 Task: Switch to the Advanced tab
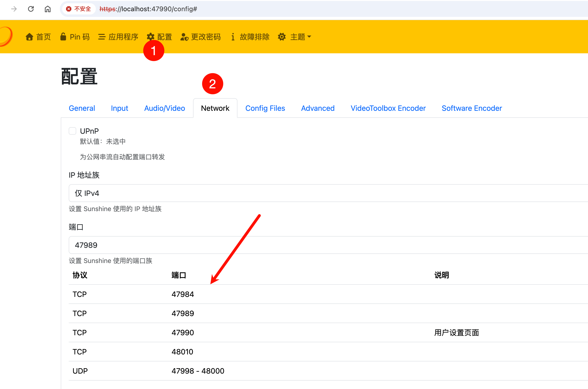point(317,108)
